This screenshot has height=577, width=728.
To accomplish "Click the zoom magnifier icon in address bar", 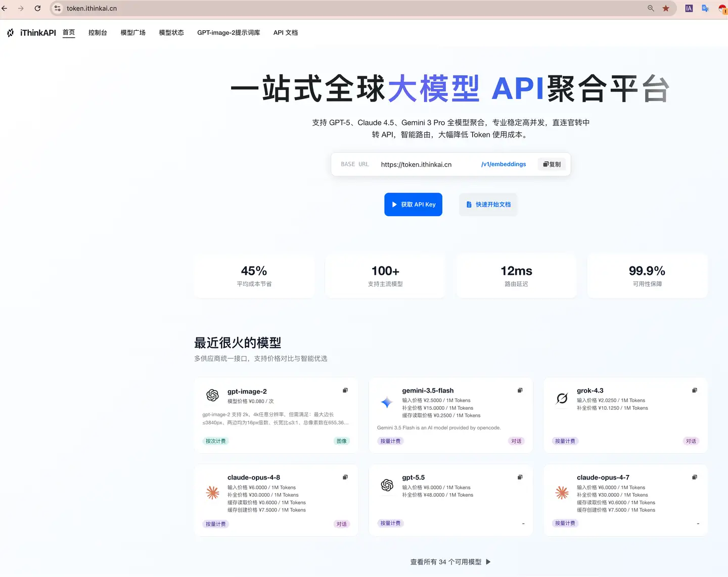I will [x=651, y=9].
